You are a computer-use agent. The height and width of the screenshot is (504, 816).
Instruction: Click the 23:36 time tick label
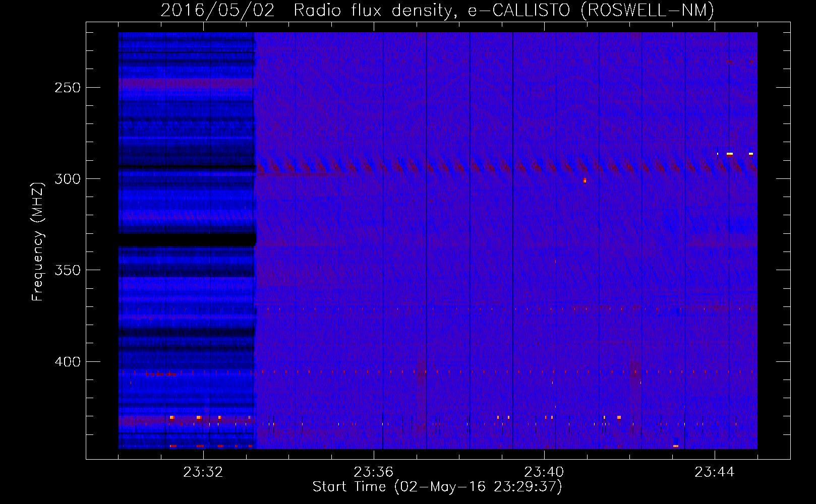[373, 472]
